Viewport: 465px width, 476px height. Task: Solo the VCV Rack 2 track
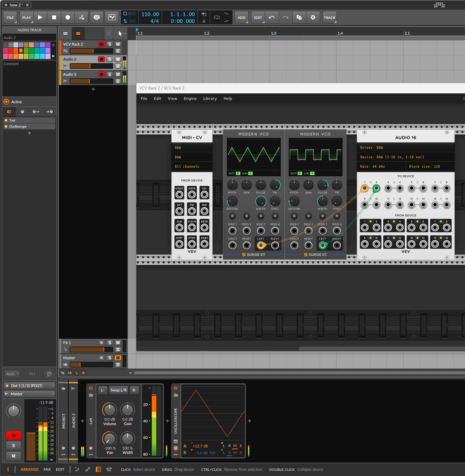(110, 44)
